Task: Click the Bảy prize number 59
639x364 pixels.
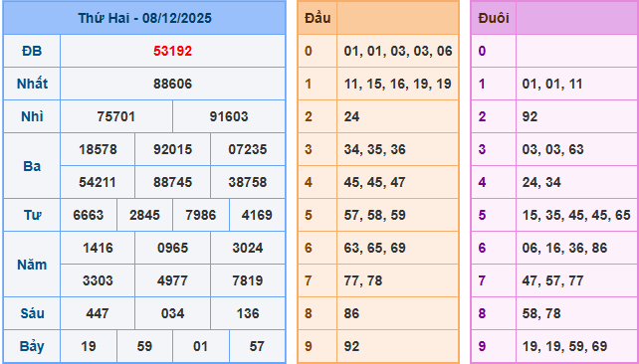Action: [144, 346]
